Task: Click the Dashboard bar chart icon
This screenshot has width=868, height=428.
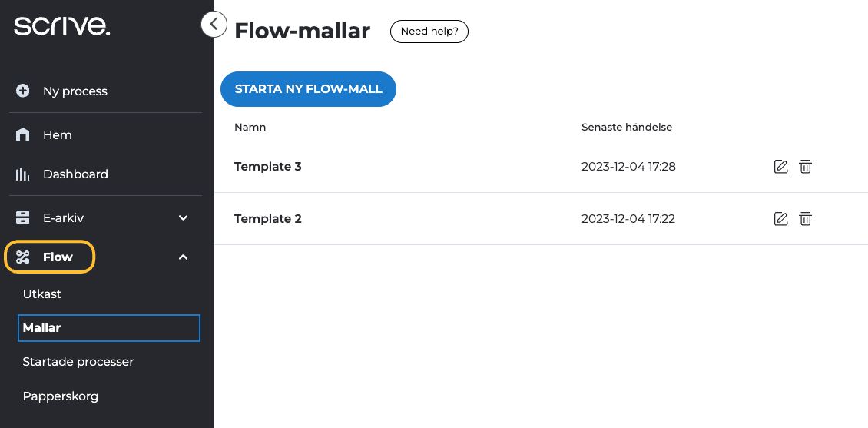Action: coord(23,174)
